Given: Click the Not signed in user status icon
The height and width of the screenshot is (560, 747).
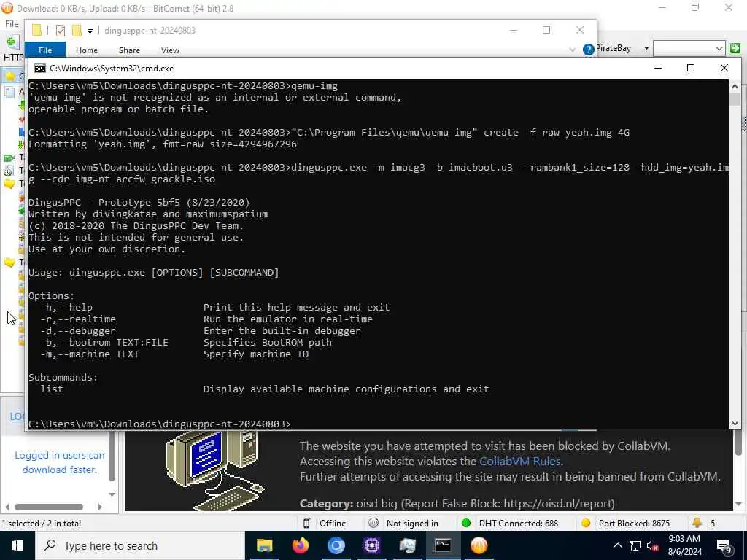Looking at the screenshot, I should click(373, 523).
